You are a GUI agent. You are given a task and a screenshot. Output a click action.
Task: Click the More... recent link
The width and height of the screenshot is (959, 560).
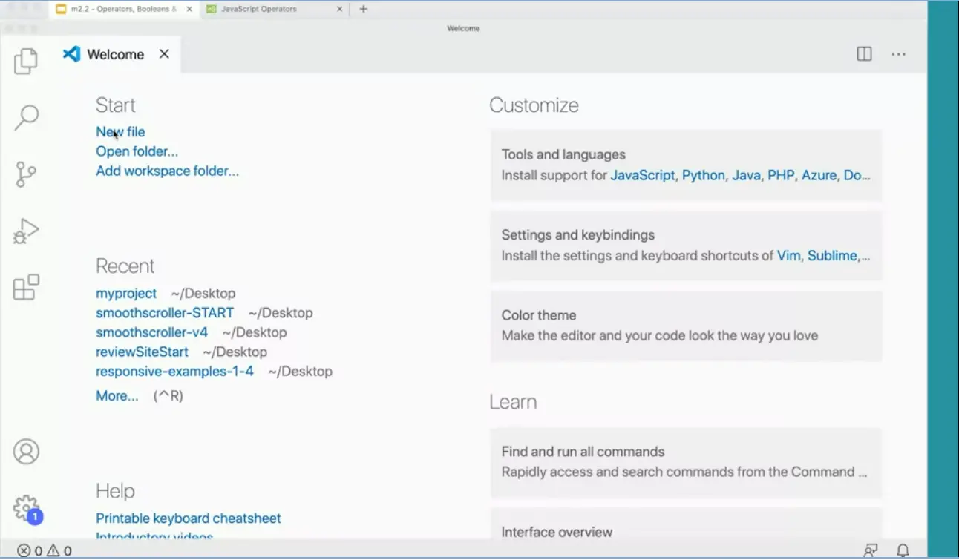[x=117, y=396]
